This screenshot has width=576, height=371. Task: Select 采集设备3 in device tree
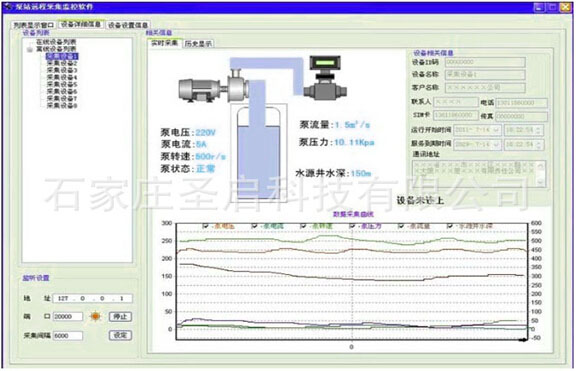pyautogui.click(x=62, y=70)
